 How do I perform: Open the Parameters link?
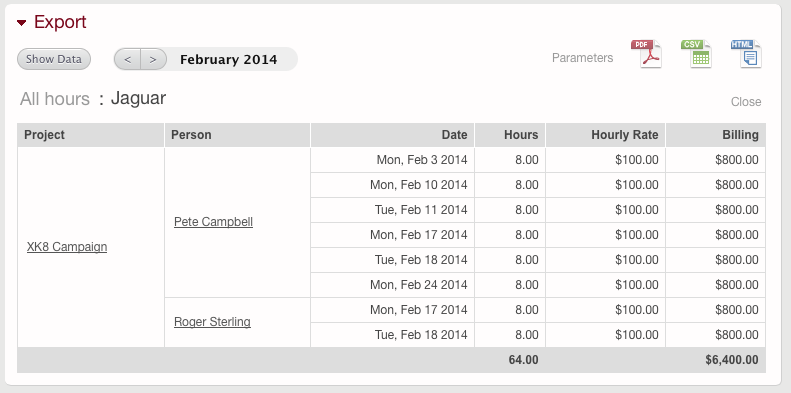click(x=583, y=58)
